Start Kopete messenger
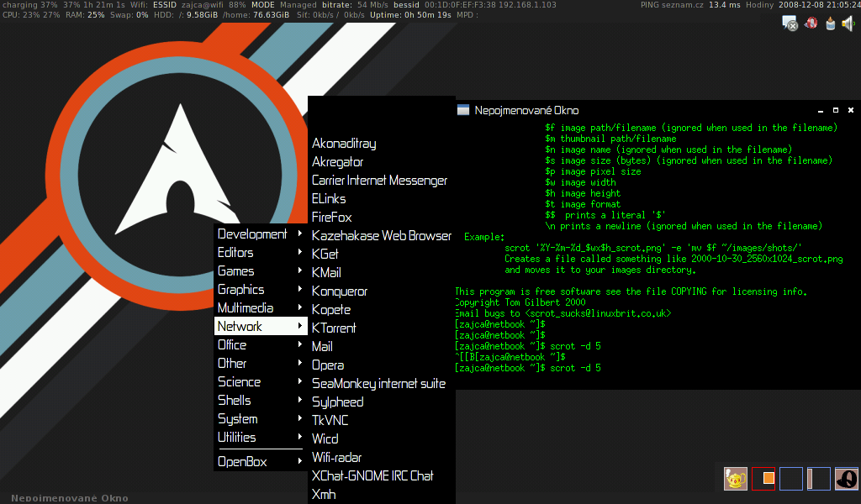Screen dimensions: 861x504 click(382, 309)
